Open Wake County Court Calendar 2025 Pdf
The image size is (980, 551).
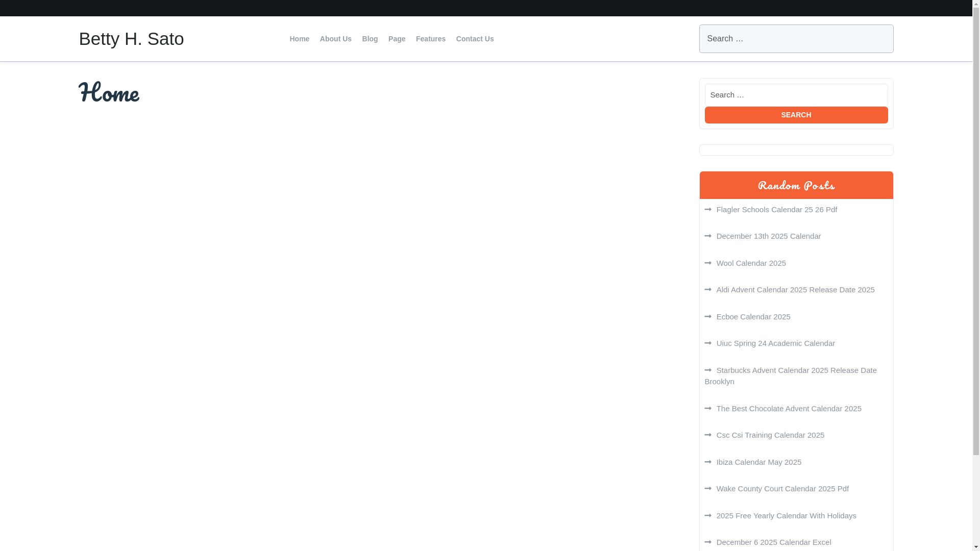pos(782,489)
